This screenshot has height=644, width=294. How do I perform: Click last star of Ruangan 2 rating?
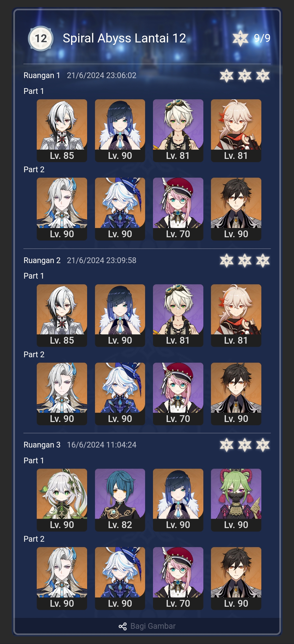coord(263,261)
